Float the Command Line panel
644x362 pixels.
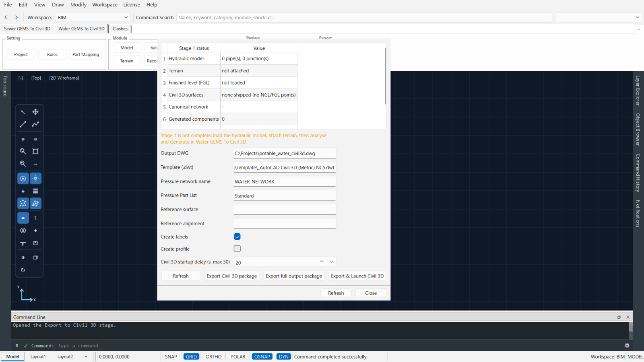(619, 317)
